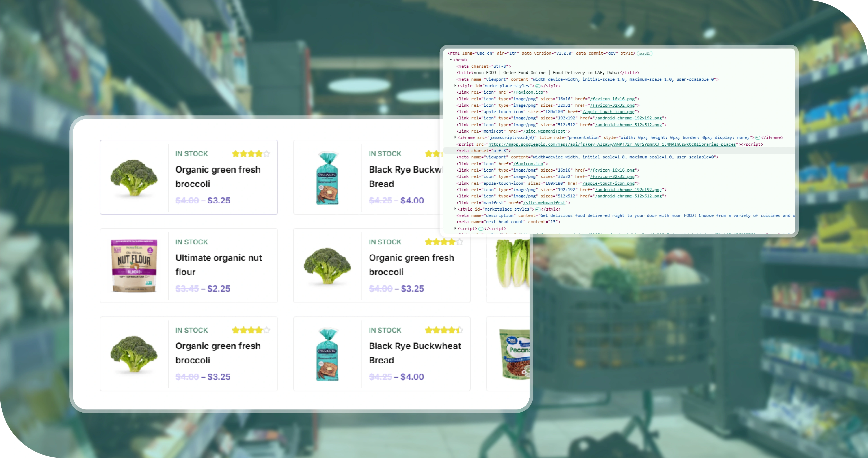Collapse the head element disclosure triangle
868x458 pixels.
[451, 60]
